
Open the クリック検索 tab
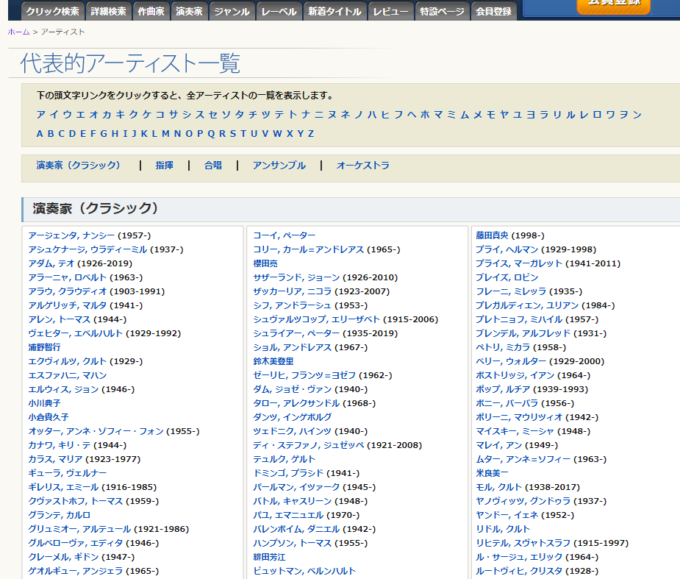point(51,11)
